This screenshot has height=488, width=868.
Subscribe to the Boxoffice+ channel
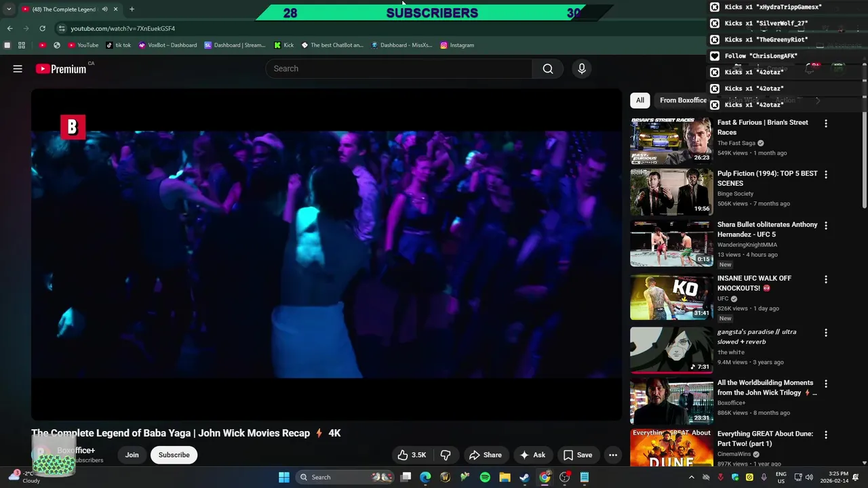(x=174, y=455)
